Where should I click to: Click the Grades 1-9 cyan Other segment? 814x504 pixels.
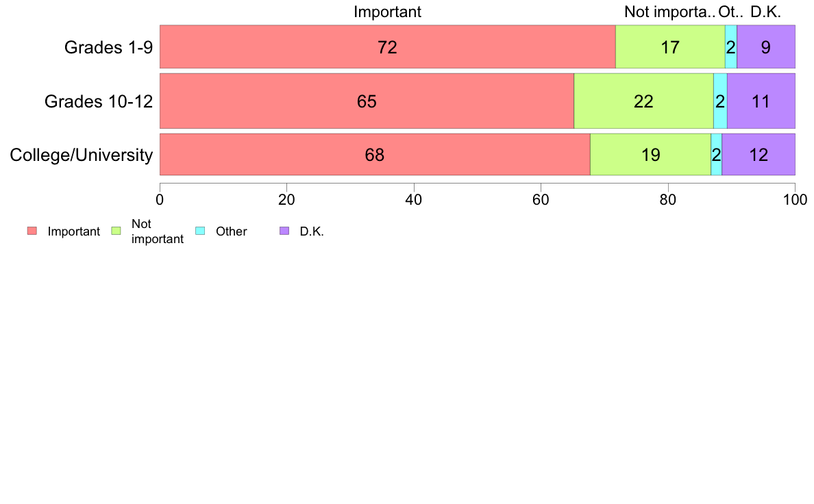click(731, 47)
